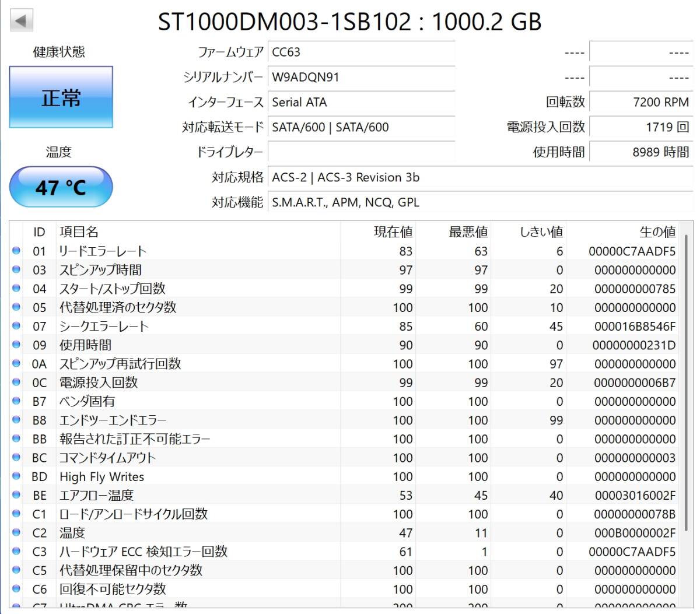Image resolution: width=700 pixels, height=614 pixels.
Task: Click the blue status dot beside リードエラーレート
Action: 17,251
